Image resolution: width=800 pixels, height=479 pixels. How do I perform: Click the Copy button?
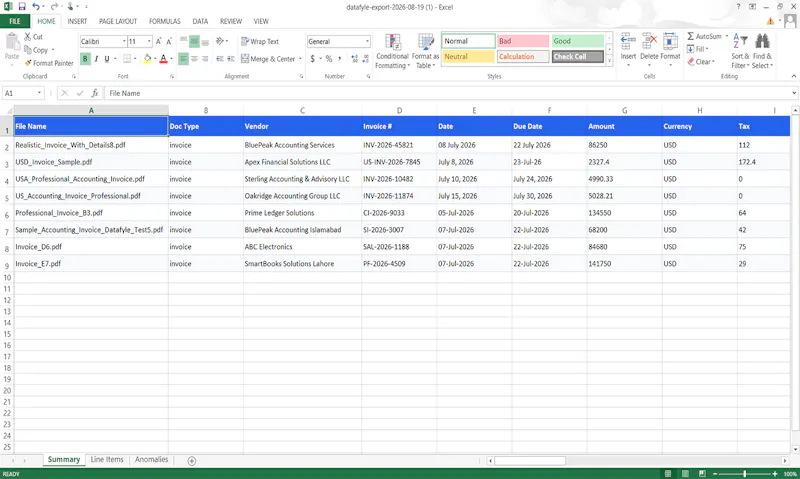coord(36,50)
